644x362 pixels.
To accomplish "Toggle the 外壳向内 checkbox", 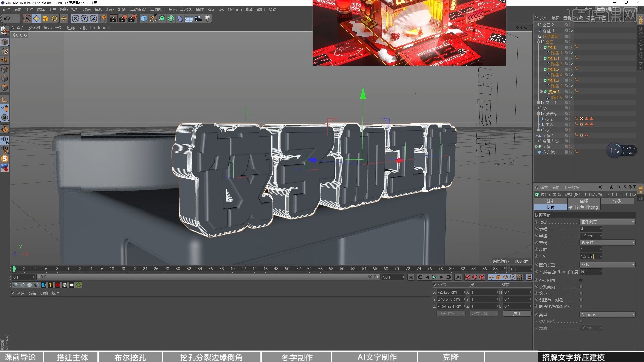I will [x=581, y=280].
